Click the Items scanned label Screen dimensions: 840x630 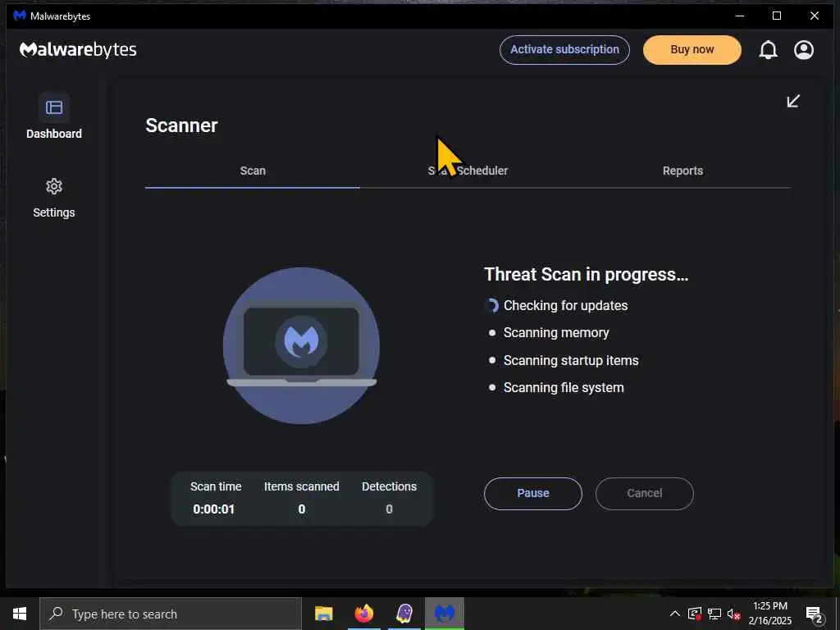tap(302, 486)
